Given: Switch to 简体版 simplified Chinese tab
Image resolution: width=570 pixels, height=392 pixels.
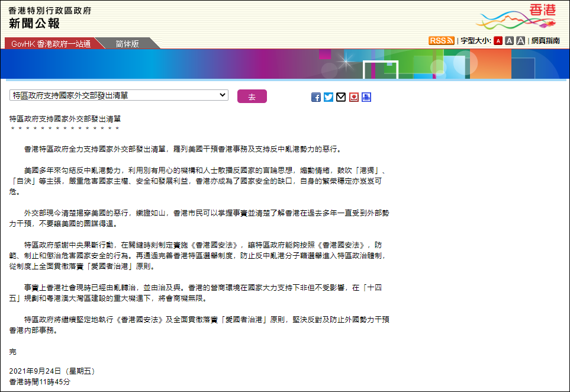Looking at the screenshot, I should click(x=127, y=44).
